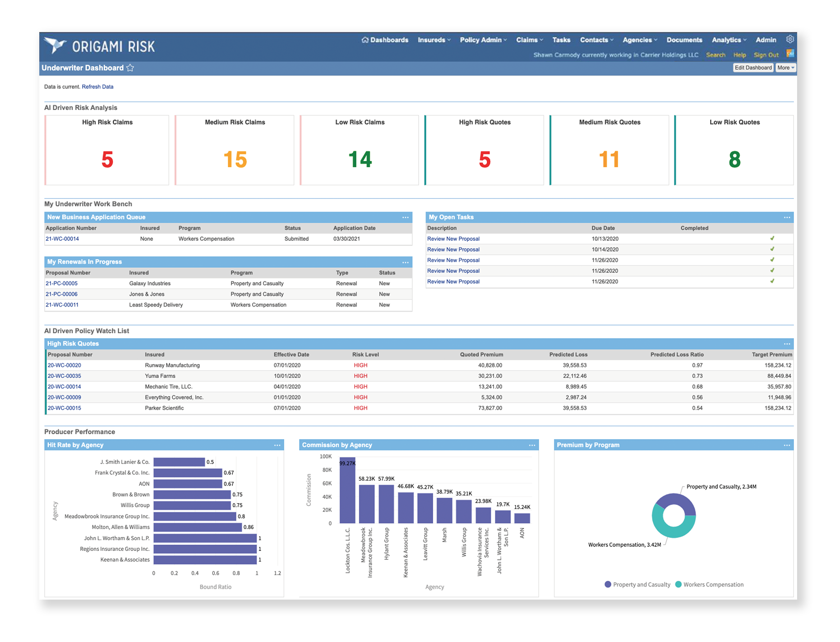Click the settings gear in the navigation bar
This screenshot has width=840, height=642.
790,39
